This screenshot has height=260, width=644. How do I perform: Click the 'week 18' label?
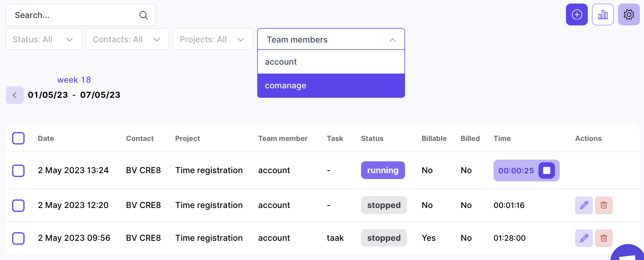coord(74,80)
